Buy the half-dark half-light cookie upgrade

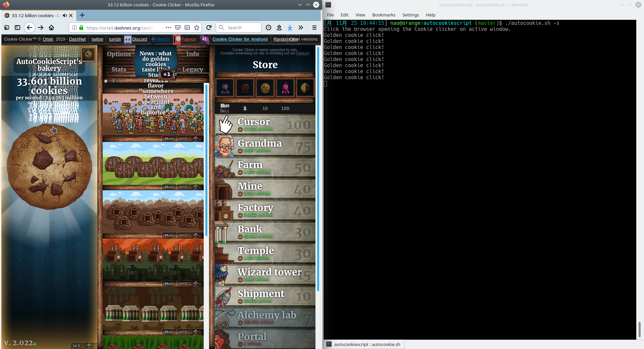click(305, 88)
